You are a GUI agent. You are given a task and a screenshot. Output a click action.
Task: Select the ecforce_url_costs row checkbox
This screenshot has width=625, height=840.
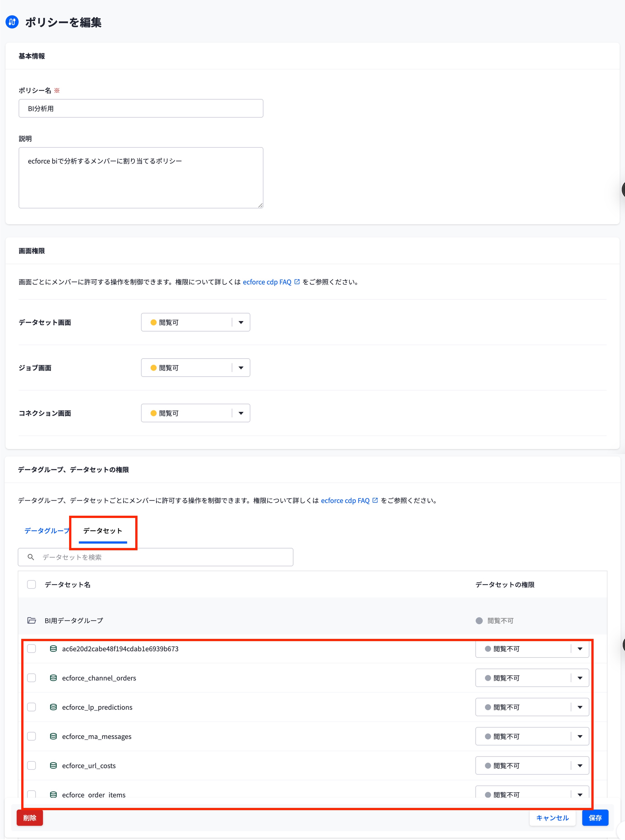pos(31,765)
